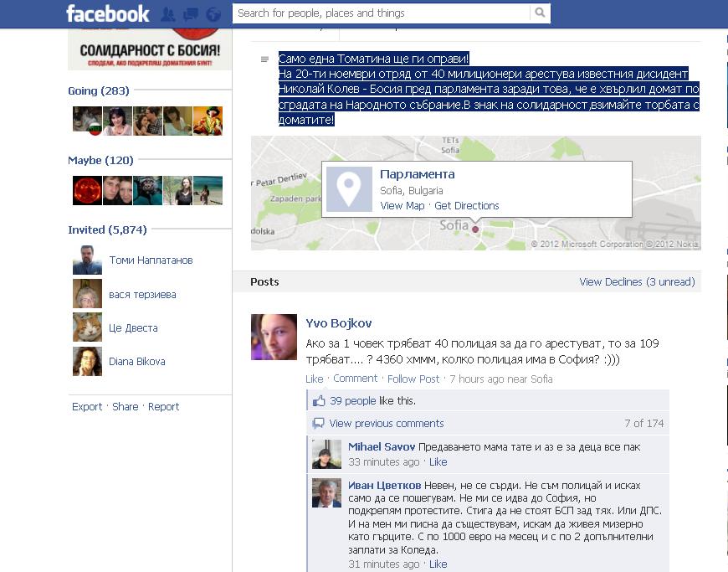Show the 39 people who like this
Image resolution: width=728 pixels, height=572 pixels.
tap(353, 400)
